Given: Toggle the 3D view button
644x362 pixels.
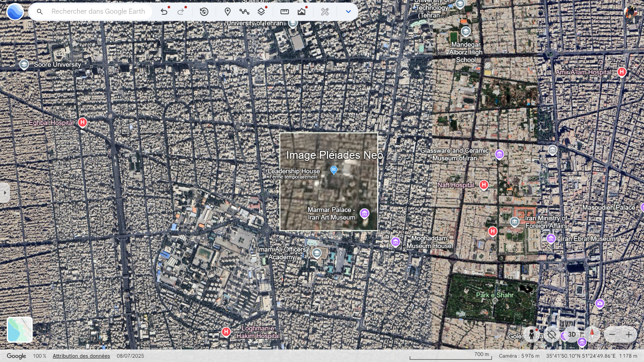Looking at the screenshot, I should coord(572,334).
